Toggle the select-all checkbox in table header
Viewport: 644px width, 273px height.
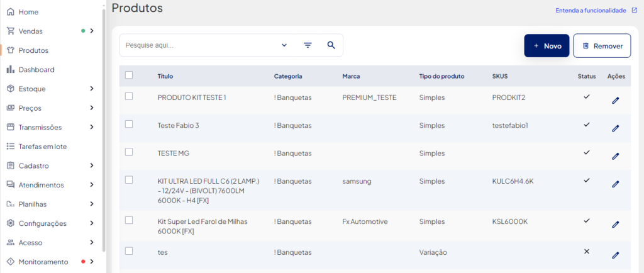(129, 75)
